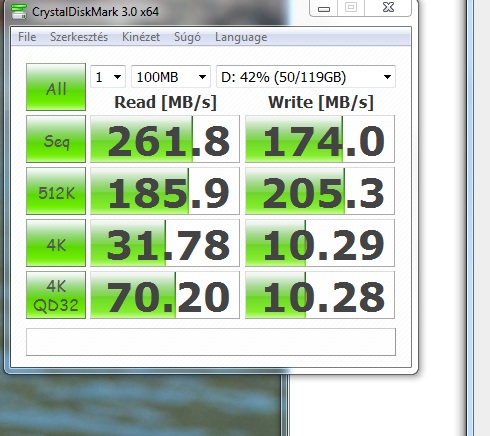Run all benchmarks with the All button
Viewport: 490px width, 436px height.
(56, 87)
